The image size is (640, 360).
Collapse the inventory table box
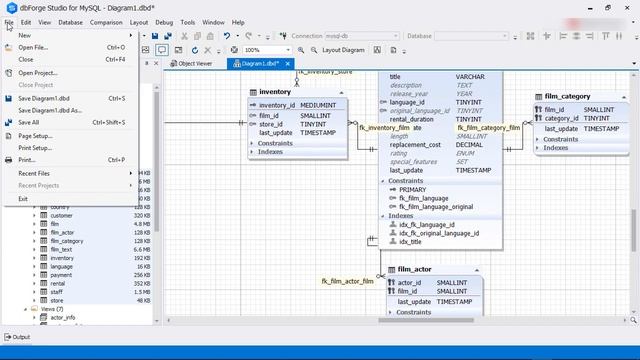(x=341, y=93)
